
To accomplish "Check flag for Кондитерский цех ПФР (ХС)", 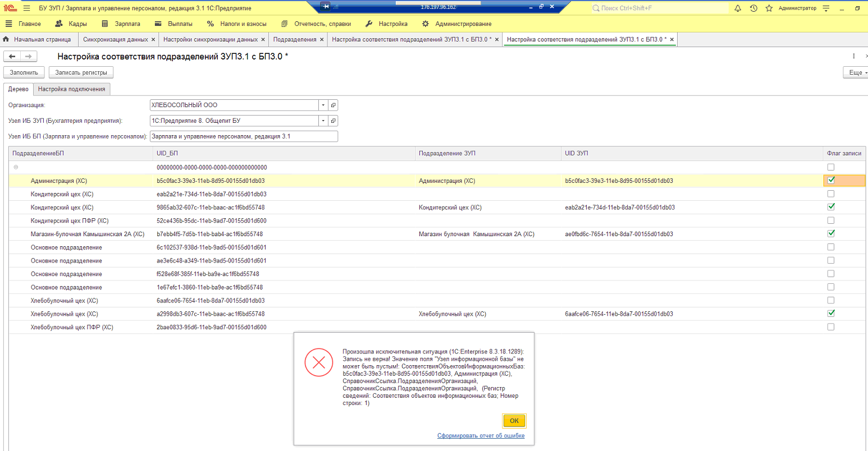I will coord(831,220).
